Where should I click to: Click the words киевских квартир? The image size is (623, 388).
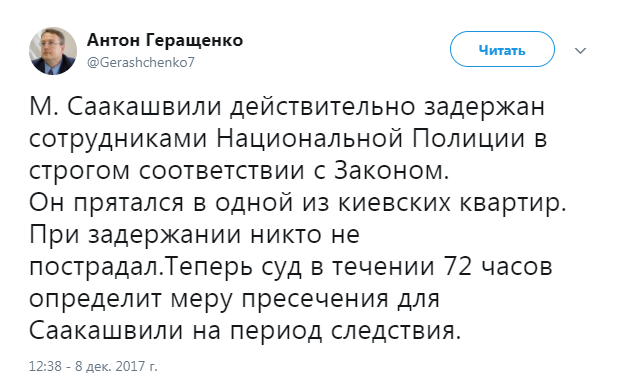point(452,204)
